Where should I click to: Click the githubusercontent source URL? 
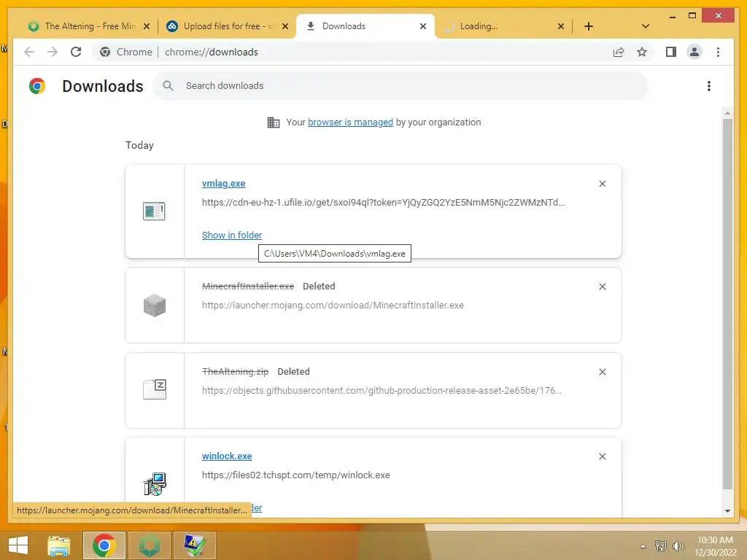pos(382,391)
